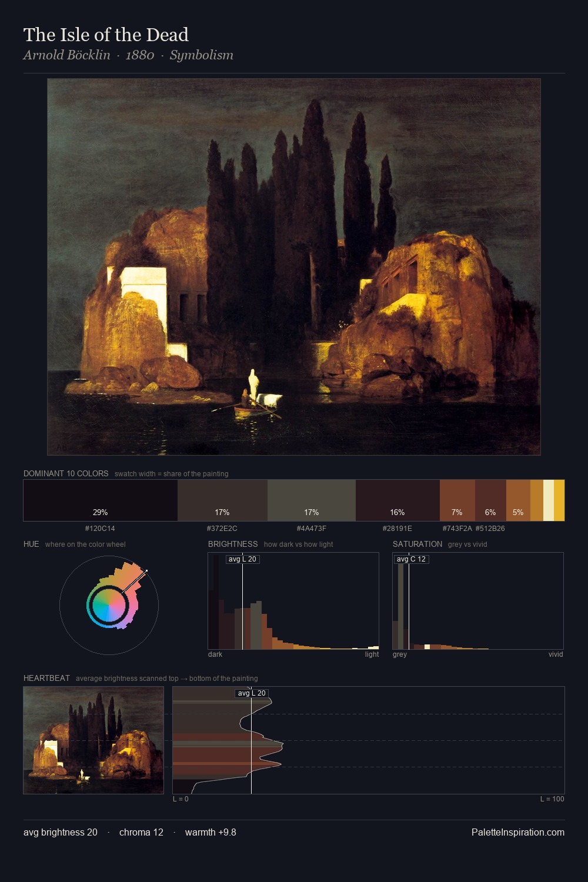Click the hex code #4A473F
The height and width of the screenshot is (882, 588).
click(312, 529)
